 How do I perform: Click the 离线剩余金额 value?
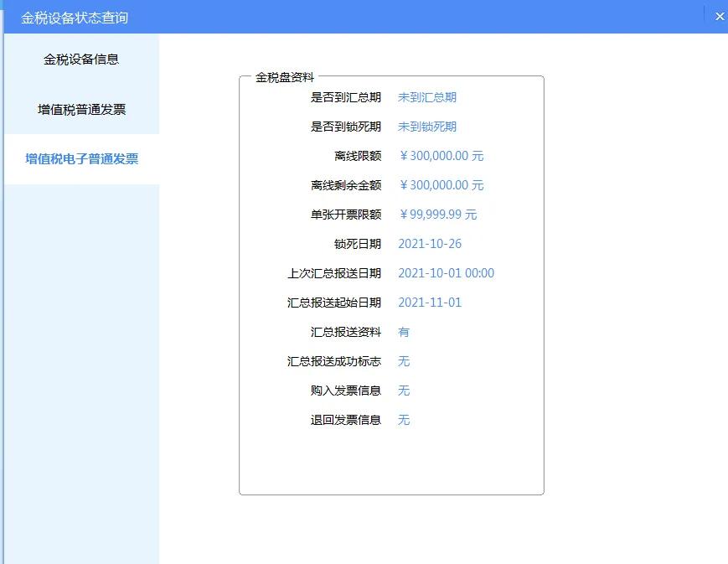point(442,185)
